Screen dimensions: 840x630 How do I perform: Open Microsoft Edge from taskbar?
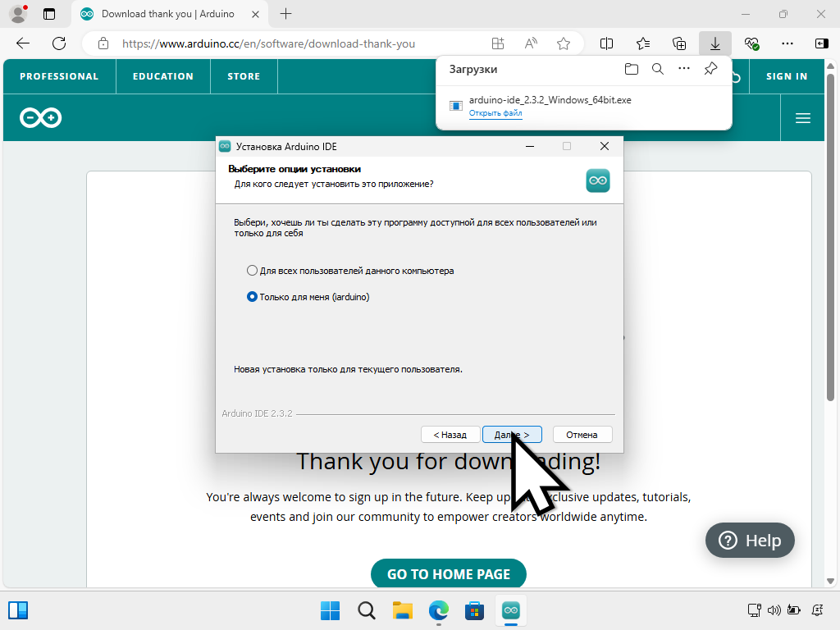[x=439, y=610]
